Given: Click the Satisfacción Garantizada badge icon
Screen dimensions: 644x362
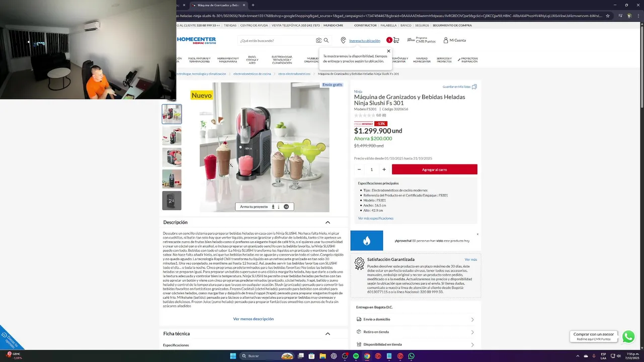Looking at the screenshot, I should click(x=359, y=263).
